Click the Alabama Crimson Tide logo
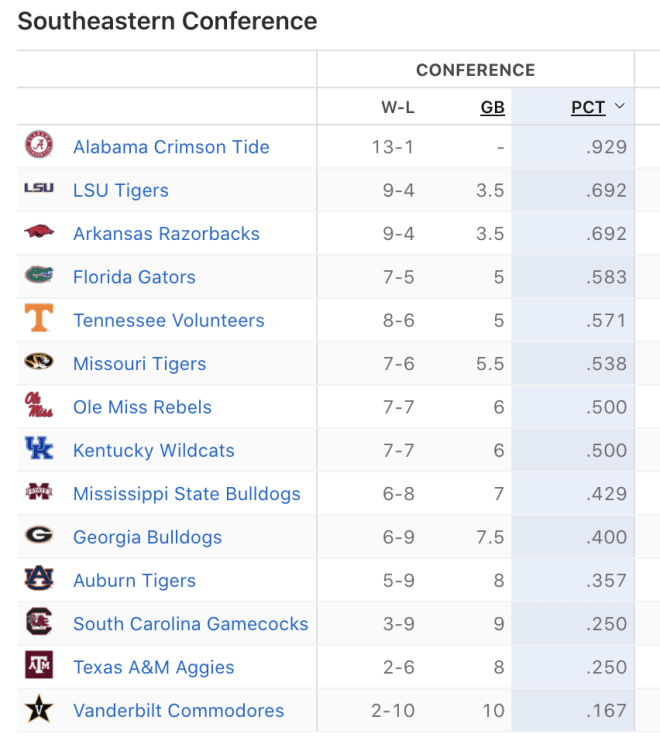 click(39, 145)
